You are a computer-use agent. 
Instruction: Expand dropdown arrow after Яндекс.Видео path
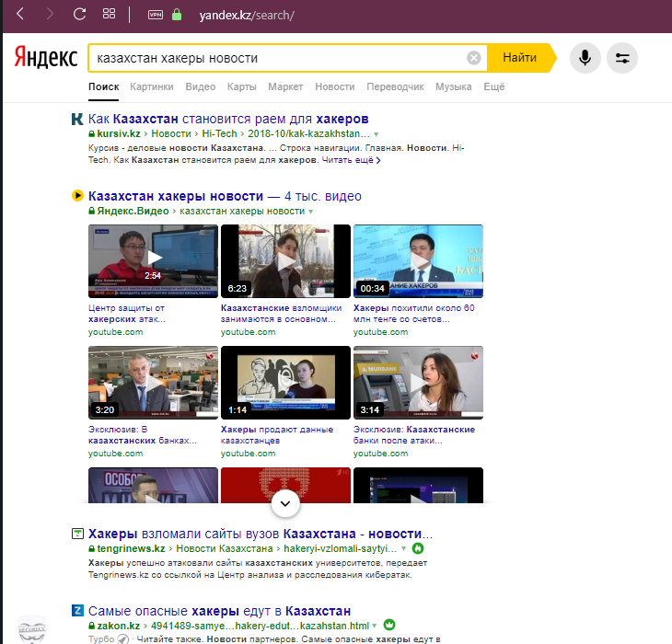[311, 212]
